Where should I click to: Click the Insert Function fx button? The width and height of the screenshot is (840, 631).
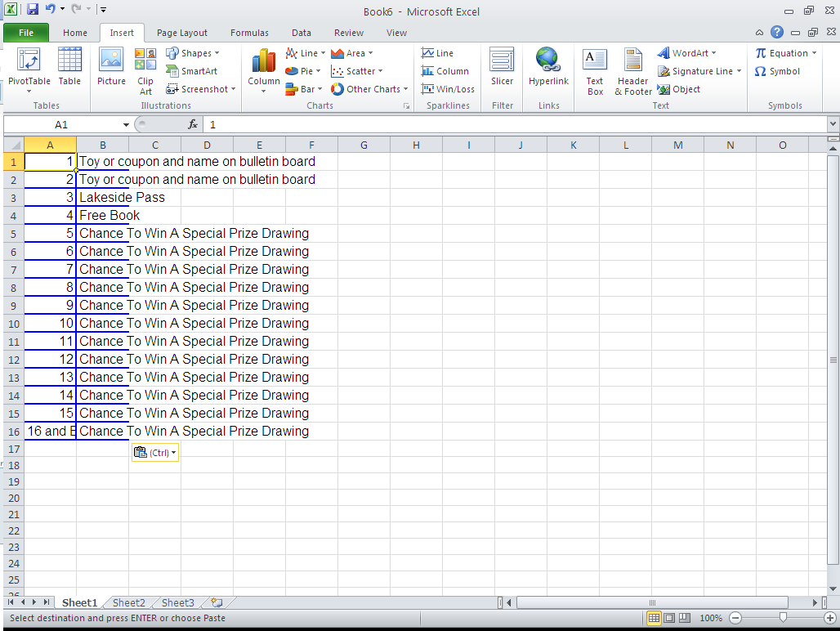pos(193,125)
